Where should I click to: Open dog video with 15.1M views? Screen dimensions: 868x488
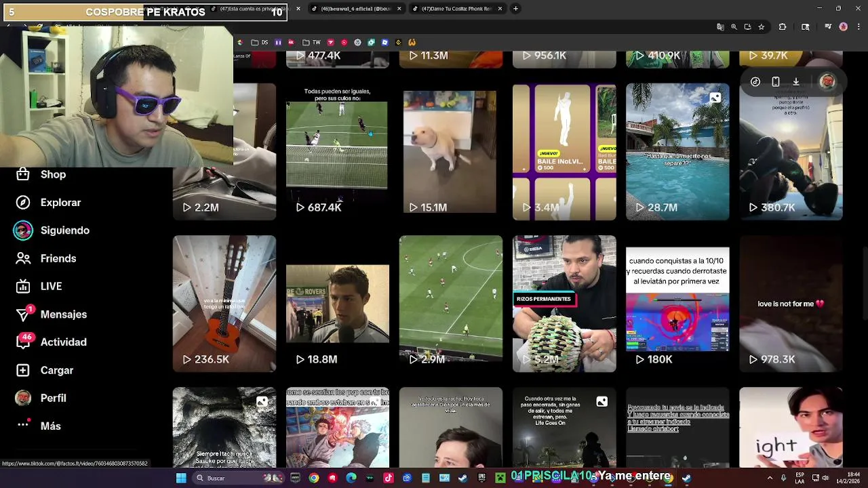click(451, 152)
